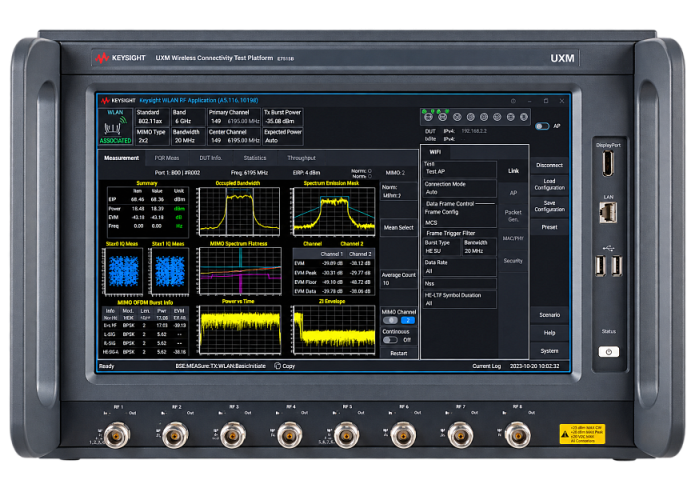Image resolution: width=695 pixels, height=480 pixels.
Task: Click the Mean Select button
Action: point(398,228)
